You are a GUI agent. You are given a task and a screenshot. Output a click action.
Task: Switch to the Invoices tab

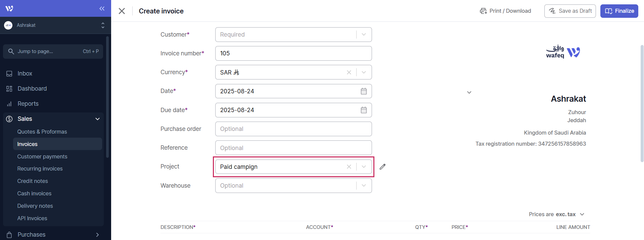27,144
